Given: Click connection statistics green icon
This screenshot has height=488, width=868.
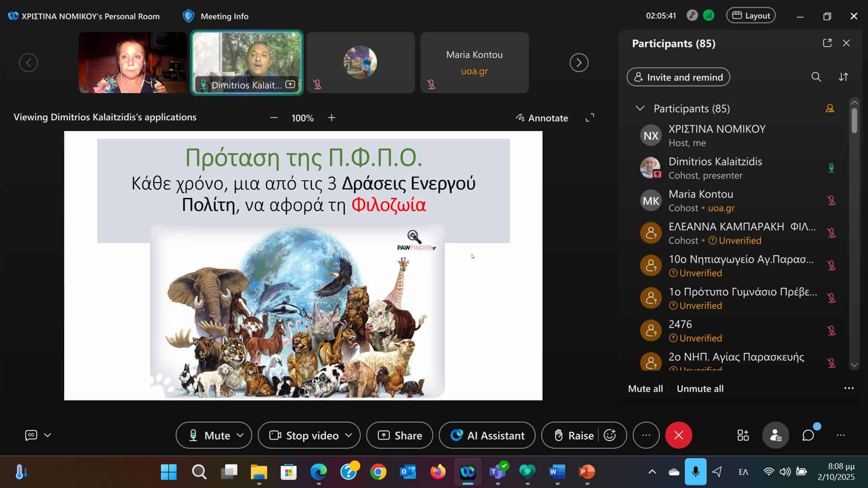Looking at the screenshot, I should coord(709,15).
